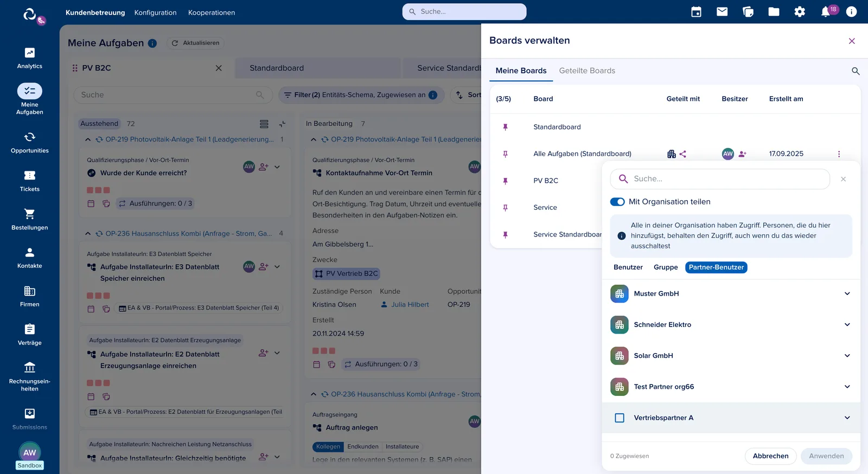Click the share popup Suche field

click(720, 179)
